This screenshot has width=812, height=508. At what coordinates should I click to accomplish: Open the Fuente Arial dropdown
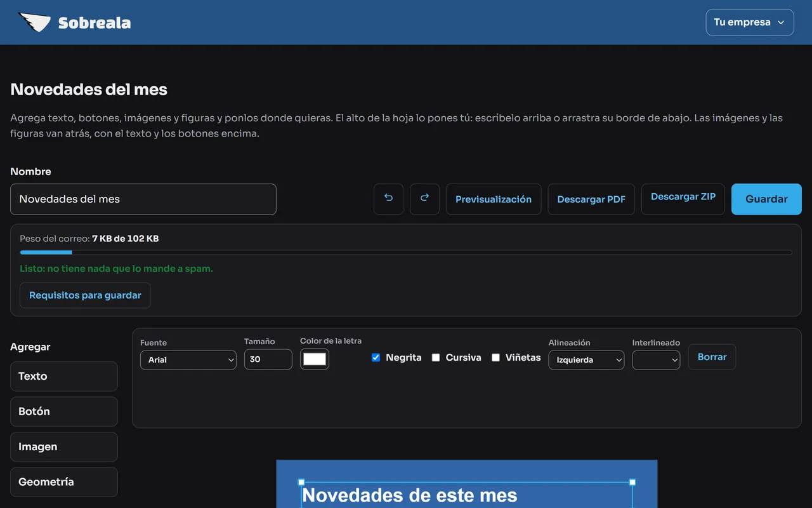coord(188,359)
